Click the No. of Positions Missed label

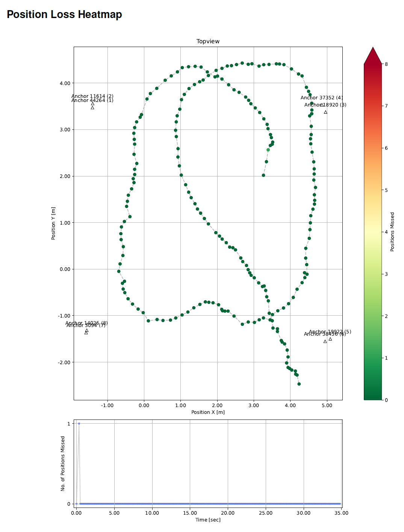pyautogui.click(x=63, y=464)
